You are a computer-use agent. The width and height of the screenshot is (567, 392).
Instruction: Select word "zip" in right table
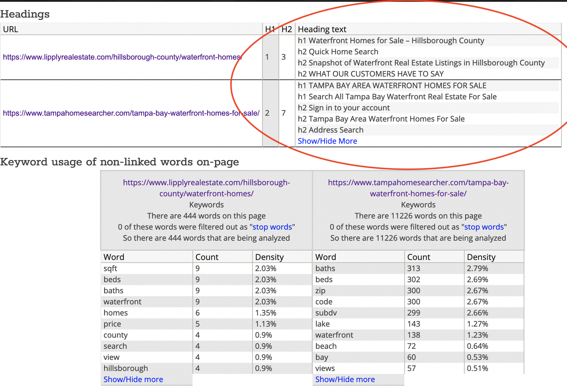point(320,291)
